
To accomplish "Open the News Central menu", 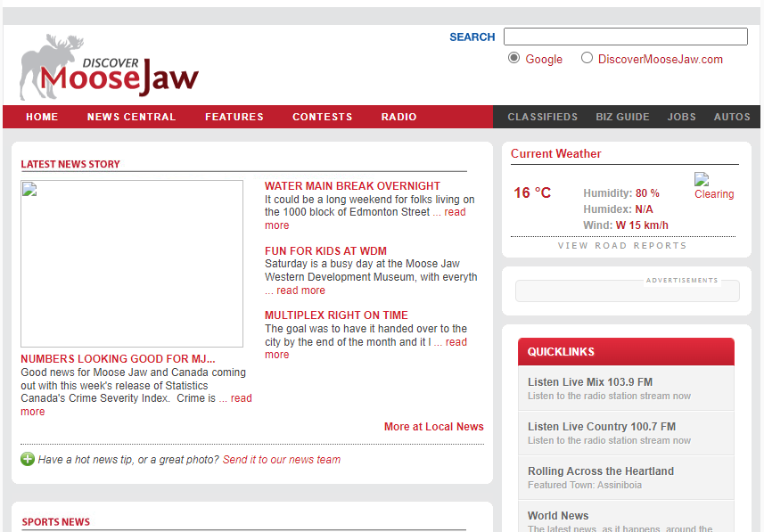I will (x=132, y=117).
